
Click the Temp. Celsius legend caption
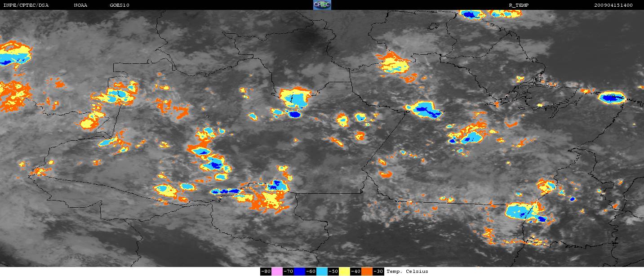(407, 272)
